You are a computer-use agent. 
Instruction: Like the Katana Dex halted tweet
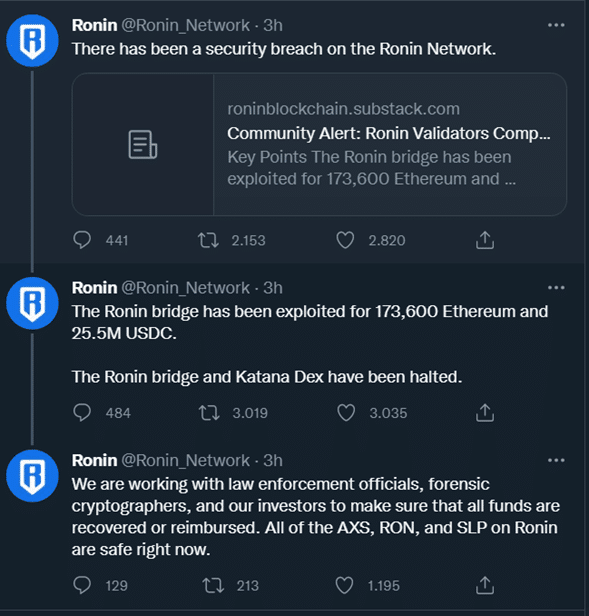point(346,412)
